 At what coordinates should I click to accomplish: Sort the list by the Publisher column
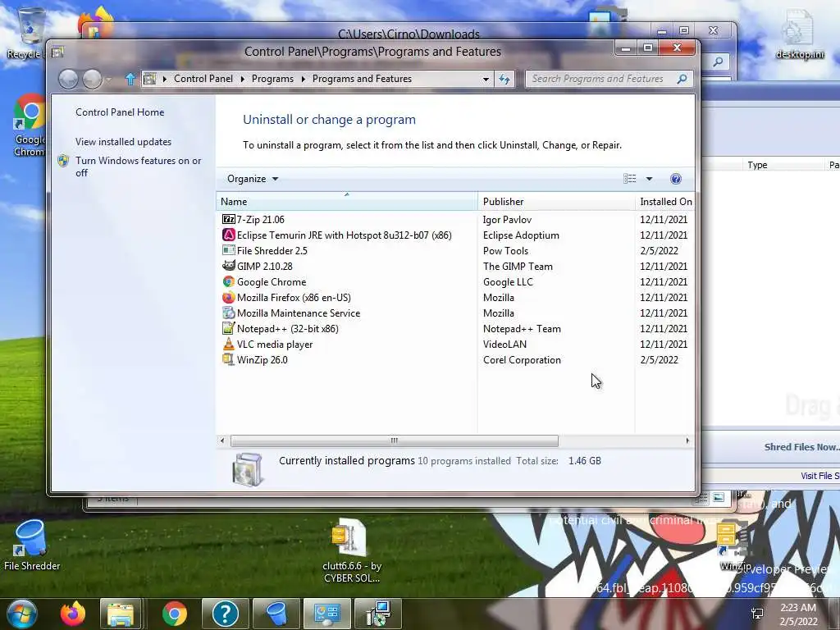[556, 202]
